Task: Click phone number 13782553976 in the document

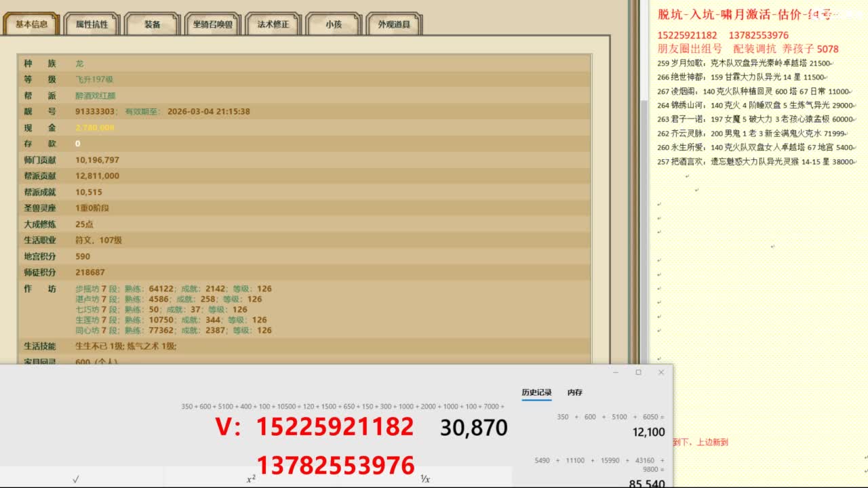Action: click(x=759, y=35)
